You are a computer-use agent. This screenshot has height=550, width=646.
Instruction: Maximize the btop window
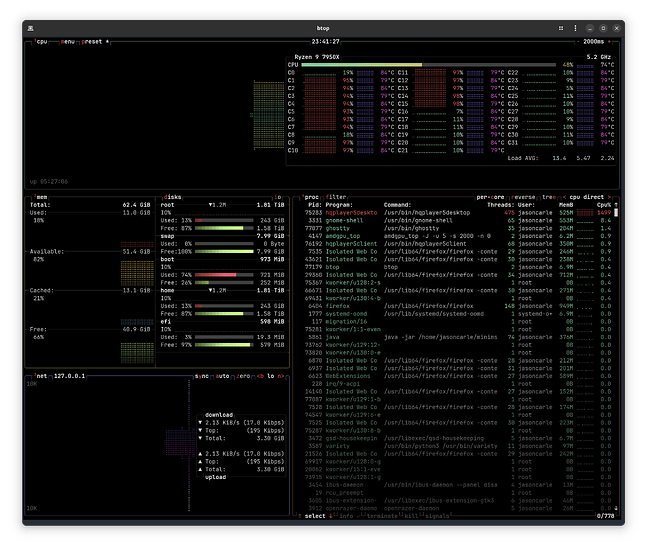click(603, 28)
